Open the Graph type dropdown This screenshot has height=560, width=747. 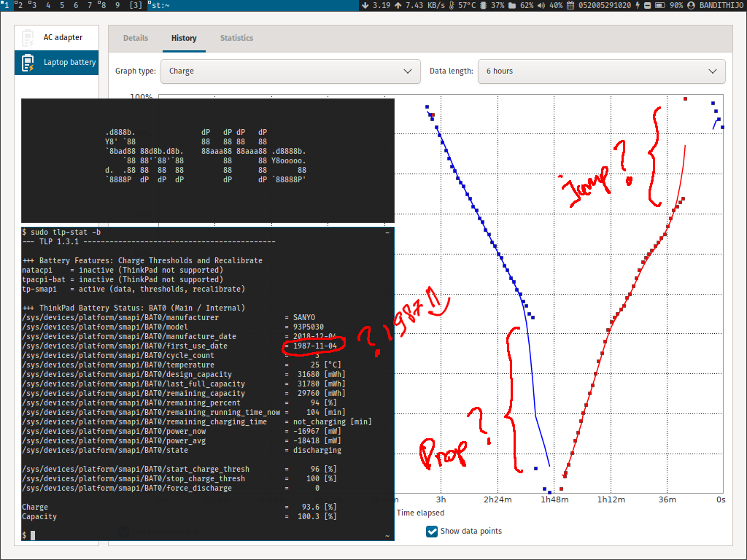[290, 71]
